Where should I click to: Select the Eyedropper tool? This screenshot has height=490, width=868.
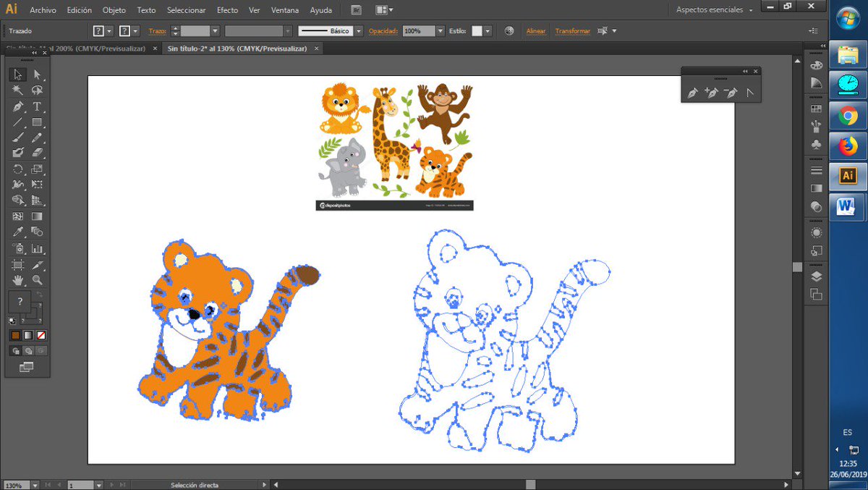[18, 232]
